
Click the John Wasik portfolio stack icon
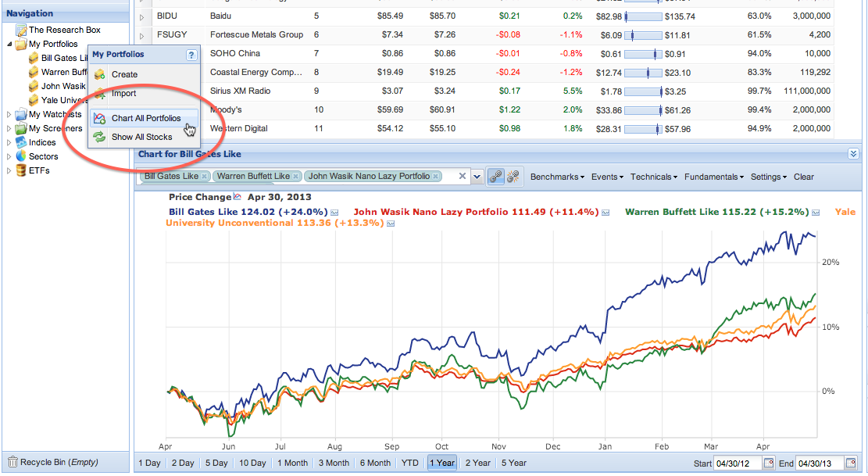pyautogui.click(x=34, y=86)
